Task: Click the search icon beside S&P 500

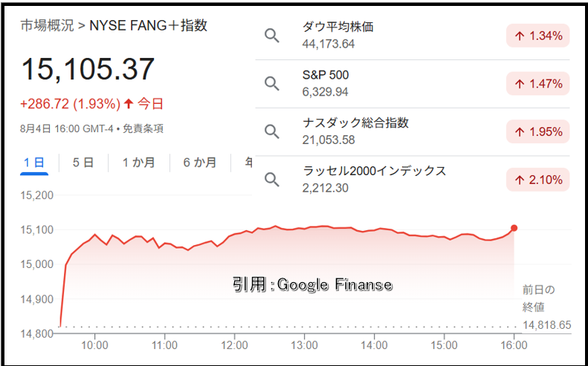Action: (272, 84)
